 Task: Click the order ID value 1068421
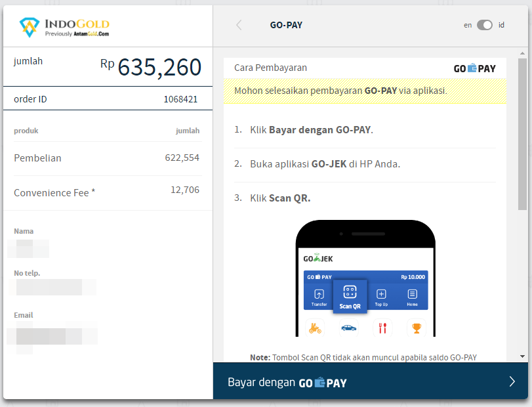tap(180, 99)
